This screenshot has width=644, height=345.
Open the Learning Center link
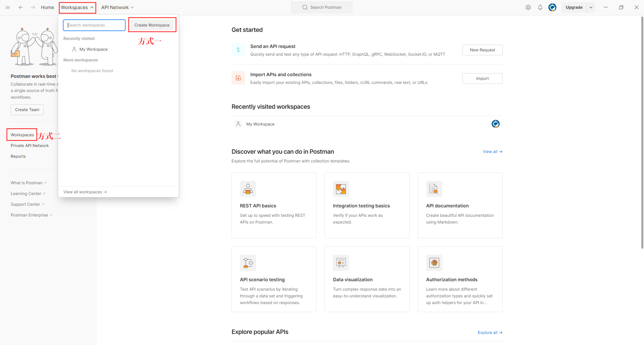coord(28,194)
